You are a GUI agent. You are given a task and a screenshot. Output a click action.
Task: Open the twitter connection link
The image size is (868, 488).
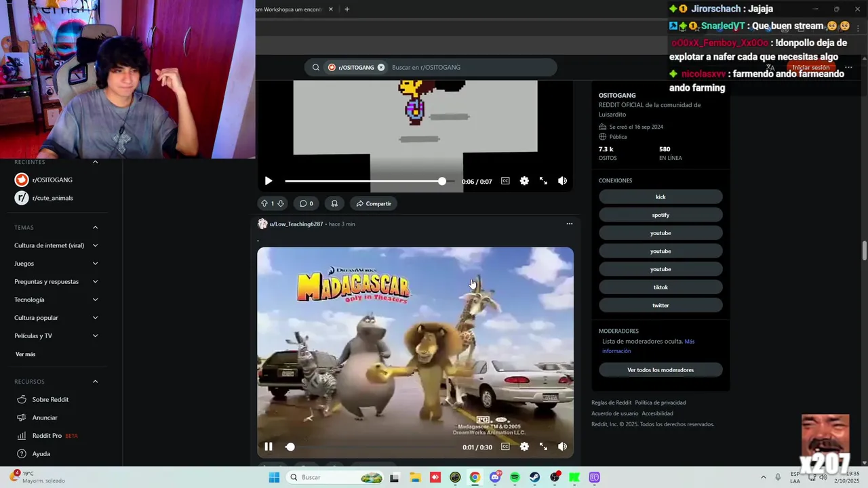(x=660, y=306)
